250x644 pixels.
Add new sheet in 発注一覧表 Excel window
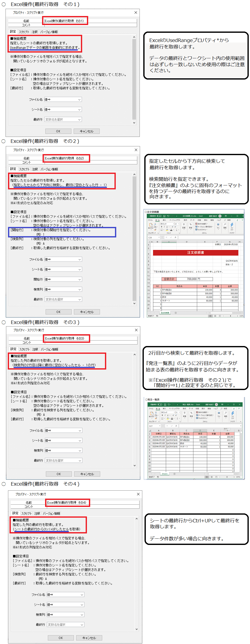[174, 474]
